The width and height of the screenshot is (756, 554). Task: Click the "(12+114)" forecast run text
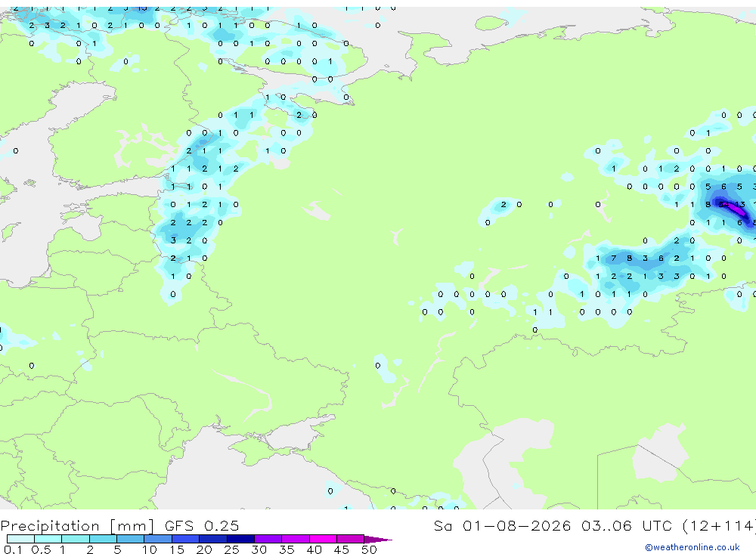point(720,525)
